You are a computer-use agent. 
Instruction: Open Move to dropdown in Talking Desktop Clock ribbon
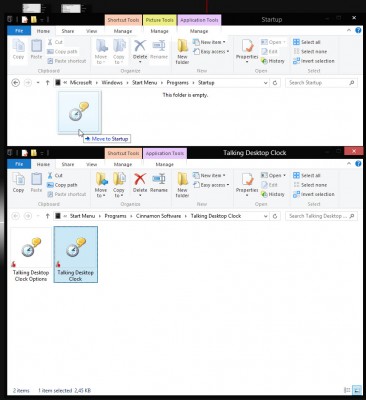click(101, 192)
